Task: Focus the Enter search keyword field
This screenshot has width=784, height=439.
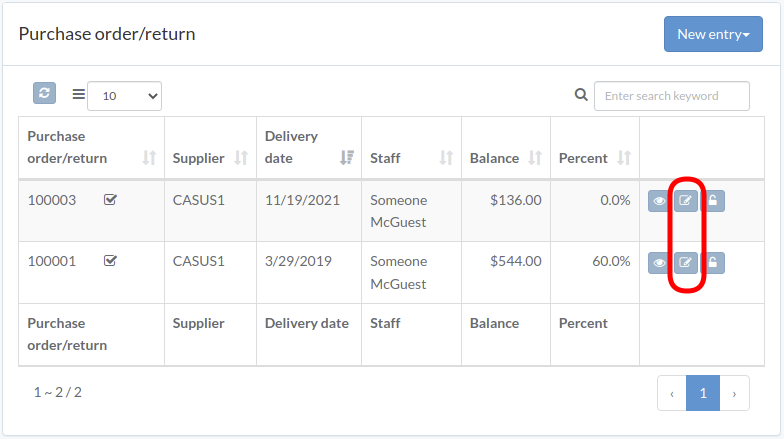Action: click(x=672, y=96)
